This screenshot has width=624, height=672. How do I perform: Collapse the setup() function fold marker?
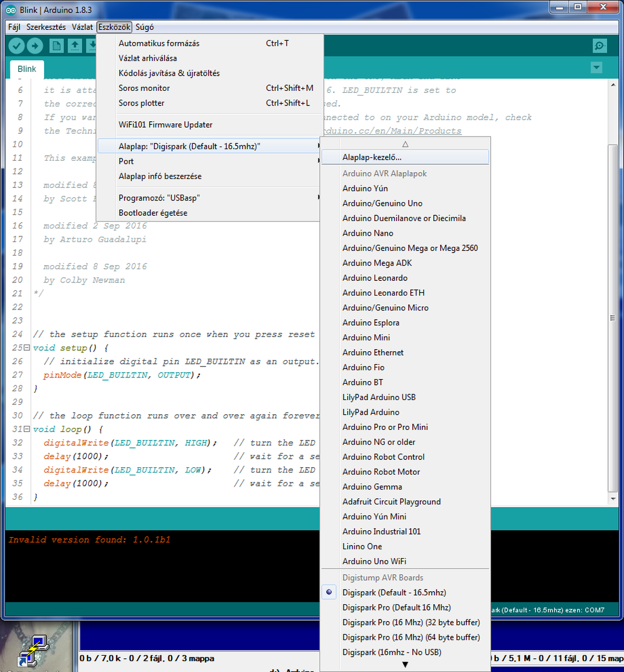pos(27,348)
